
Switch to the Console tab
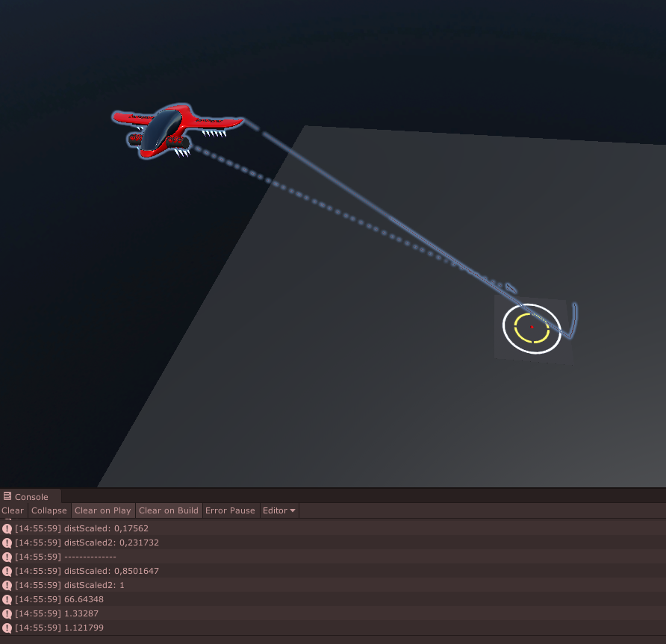pos(31,496)
